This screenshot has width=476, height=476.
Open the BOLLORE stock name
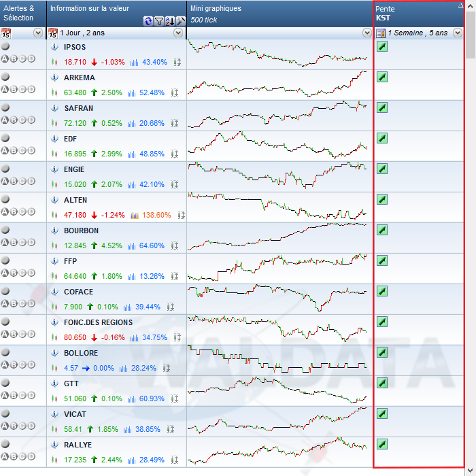[81, 353]
